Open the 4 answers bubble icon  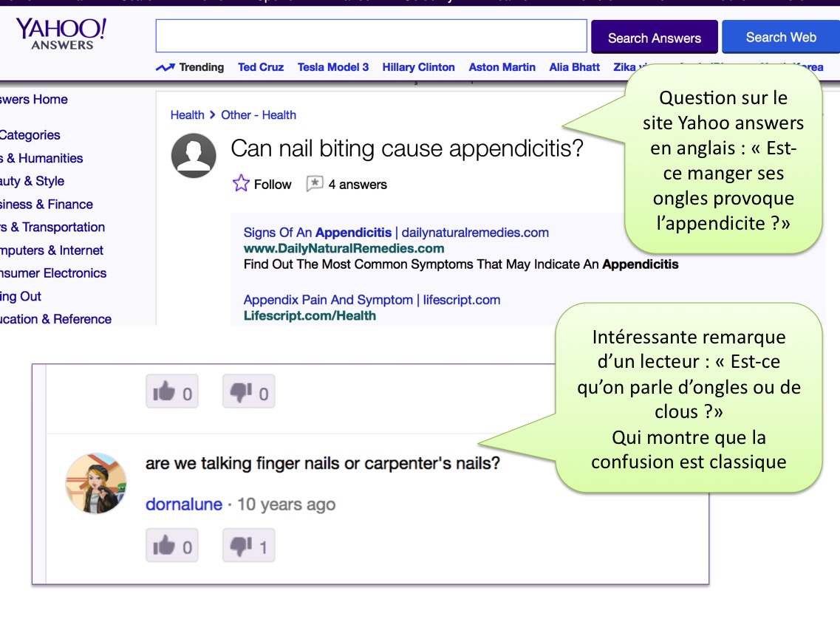(315, 184)
